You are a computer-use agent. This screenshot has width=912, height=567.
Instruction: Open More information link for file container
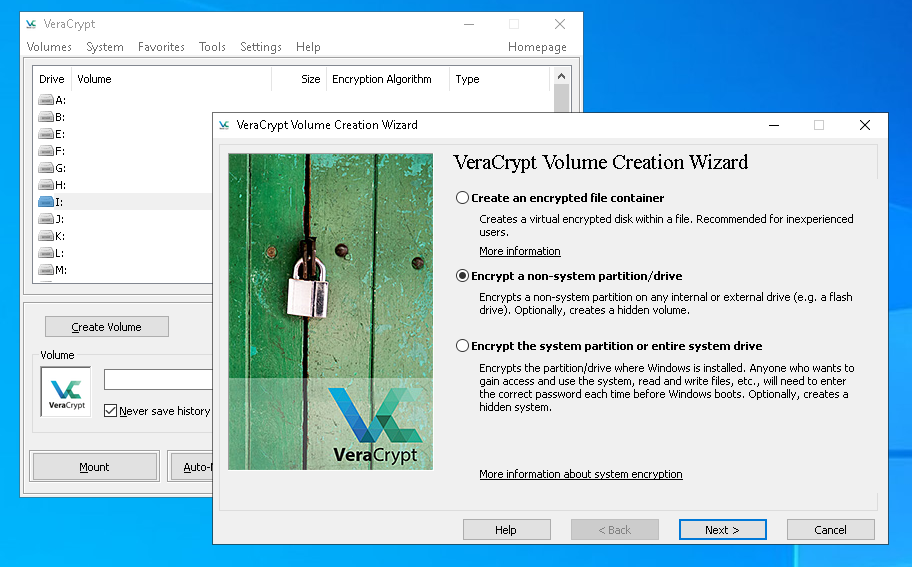coord(519,251)
